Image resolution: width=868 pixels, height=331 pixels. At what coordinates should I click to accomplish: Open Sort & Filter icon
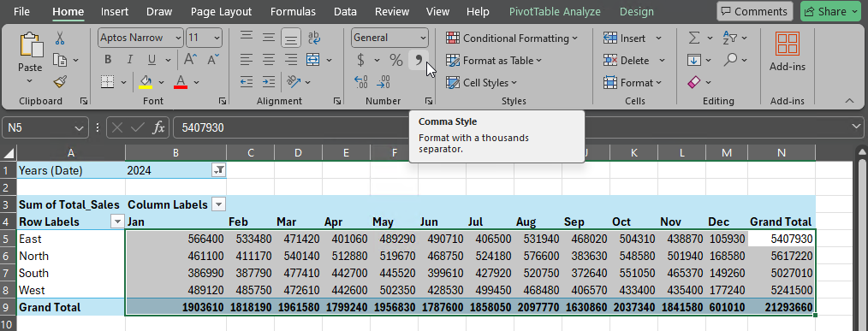tap(730, 38)
